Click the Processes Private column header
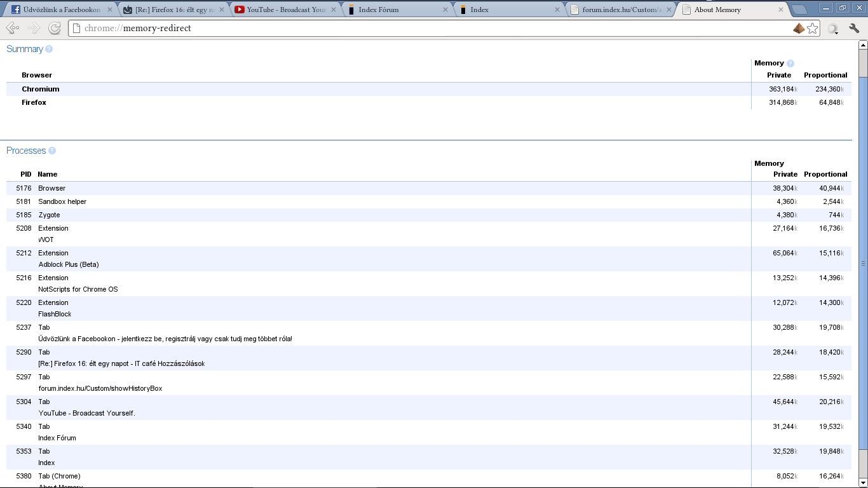Image resolution: width=868 pixels, height=488 pixels. pos(785,174)
